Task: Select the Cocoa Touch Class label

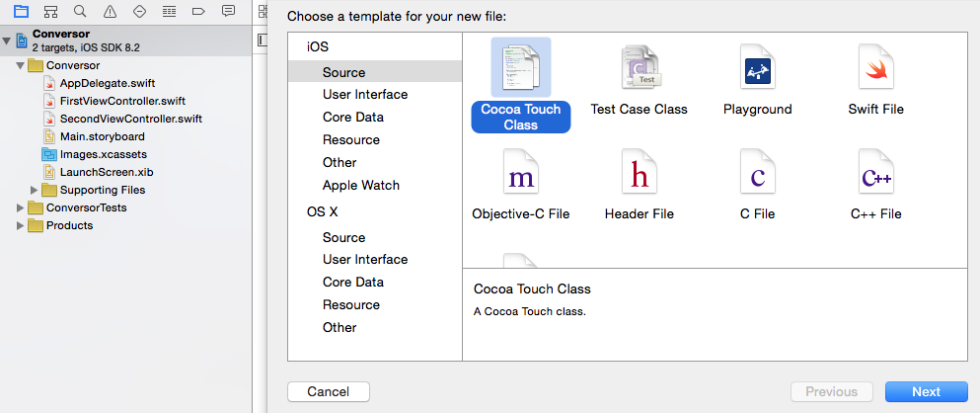Action: 521,117
